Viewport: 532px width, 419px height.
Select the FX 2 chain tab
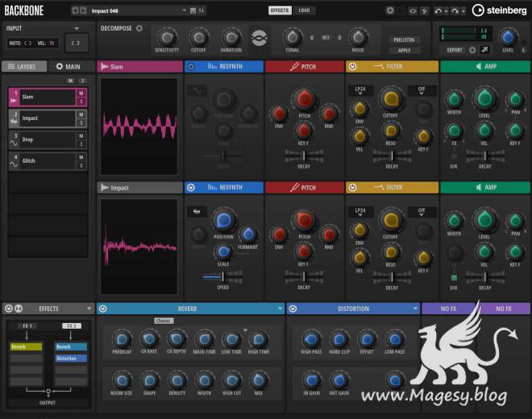pyautogui.click(x=72, y=326)
